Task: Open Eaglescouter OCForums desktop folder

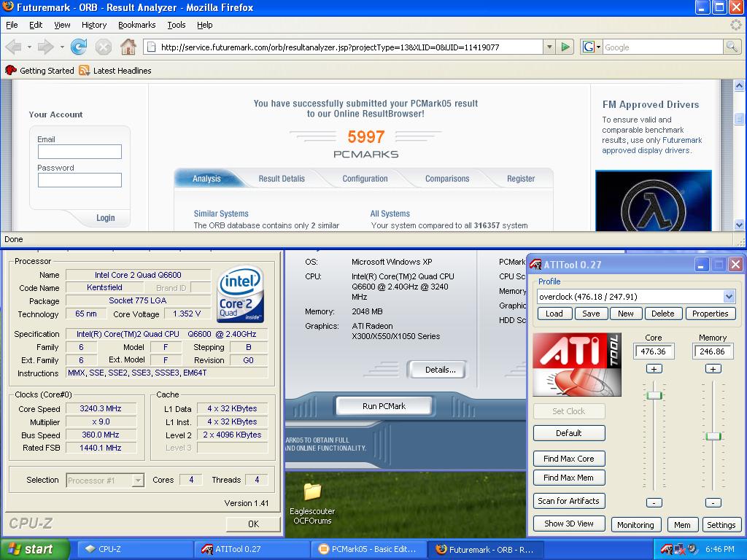Action: [x=312, y=503]
